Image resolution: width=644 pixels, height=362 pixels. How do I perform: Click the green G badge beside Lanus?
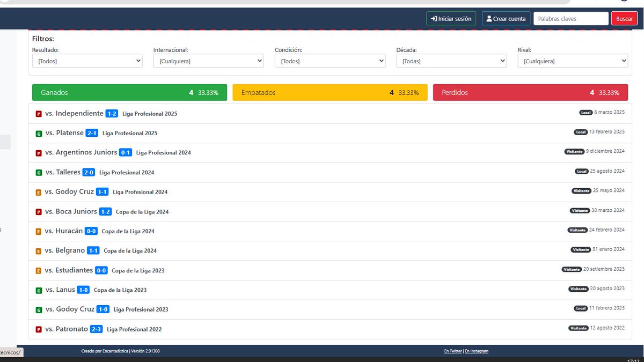39,291
